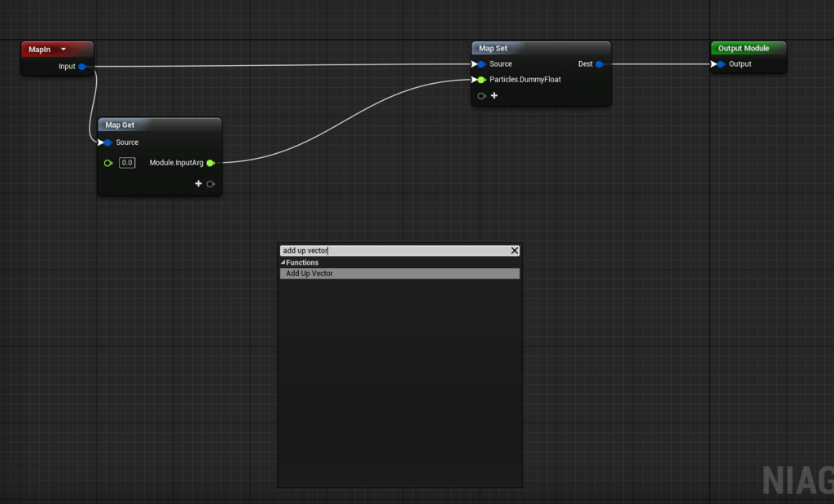Screen dimensions: 834x504
Task: Click the green default-value pin on Map Get
Action: click(x=108, y=163)
